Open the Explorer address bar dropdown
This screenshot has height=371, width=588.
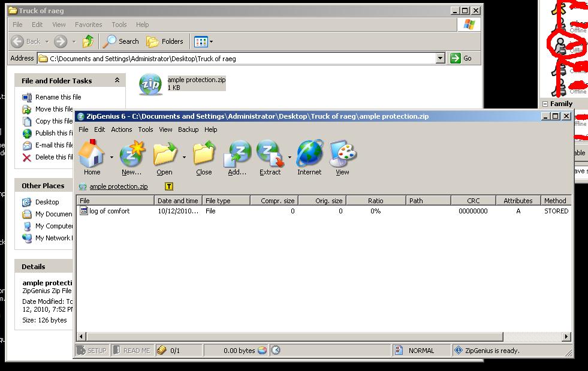[441, 58]
